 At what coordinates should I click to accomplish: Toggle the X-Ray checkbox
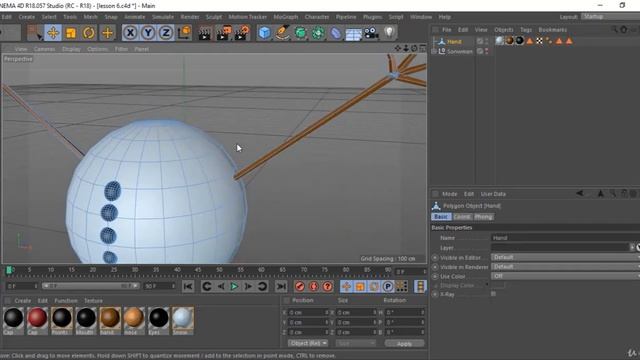point(493,294)
